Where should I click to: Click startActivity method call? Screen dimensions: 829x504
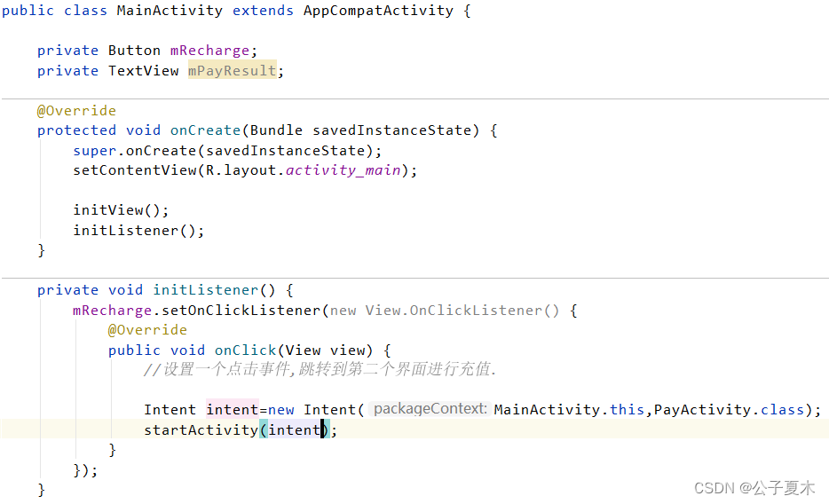pos(201,429)
